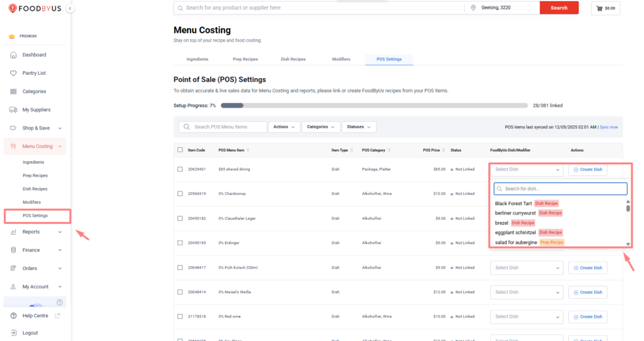This screenshot has height=341, width=644.
Task: Click the Premium crown icon
Action: (x=12, y=36)
